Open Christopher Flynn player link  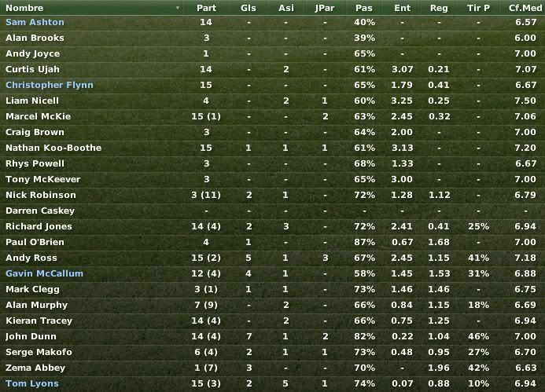click(x=50, y=85)
